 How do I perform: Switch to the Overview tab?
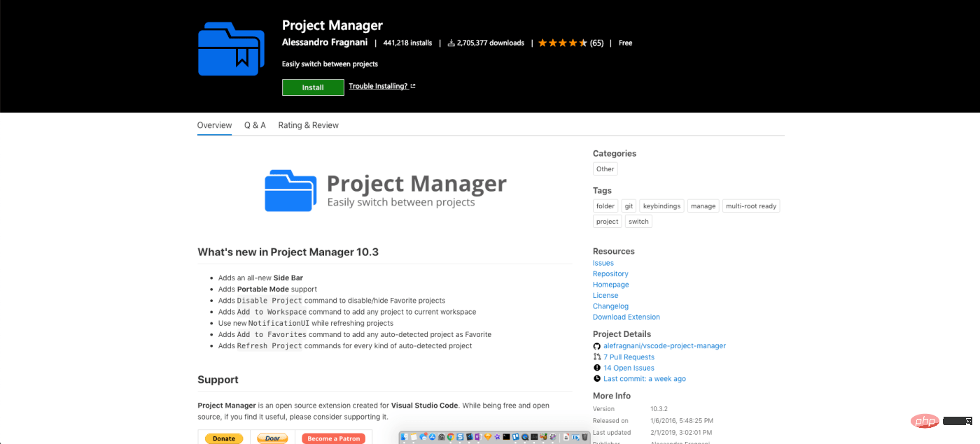coord(214,125)
